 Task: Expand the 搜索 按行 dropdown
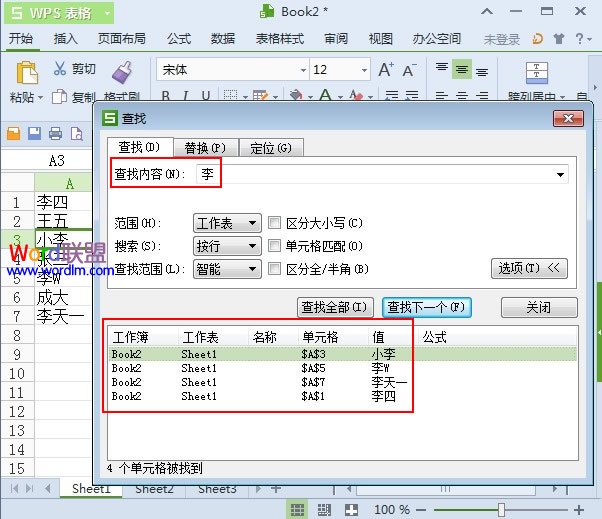pos(226,246)
